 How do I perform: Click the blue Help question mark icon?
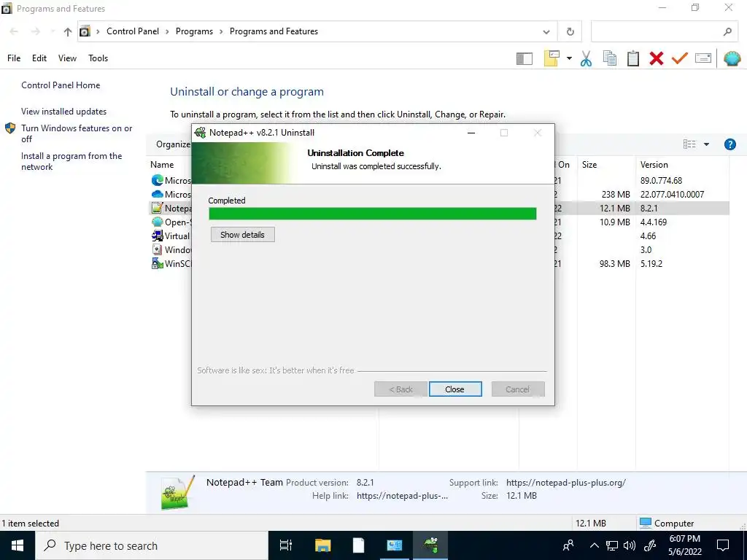tap(729, 144)
